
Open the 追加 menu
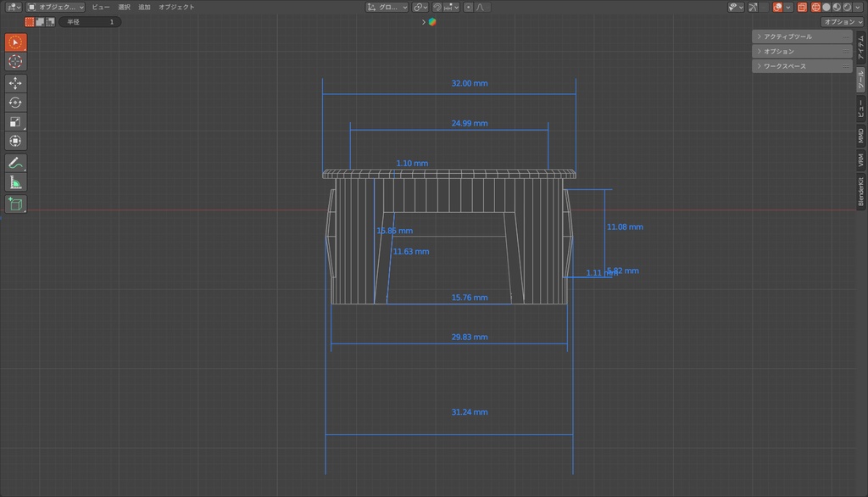144,7
